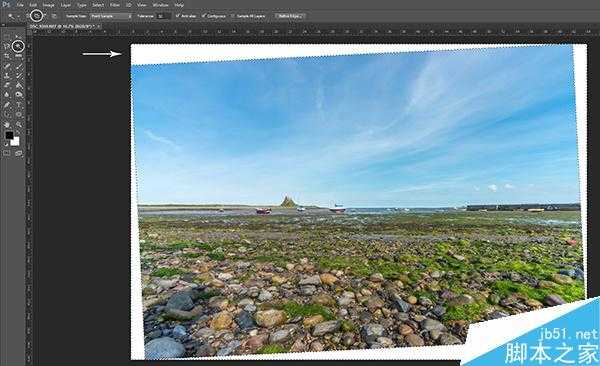
Task: Click the Add to selection icon in options bar
Action: [x=37, y=16]
